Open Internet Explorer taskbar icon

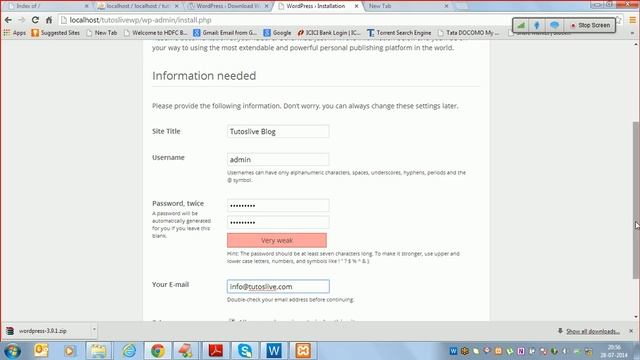(129, 351)
